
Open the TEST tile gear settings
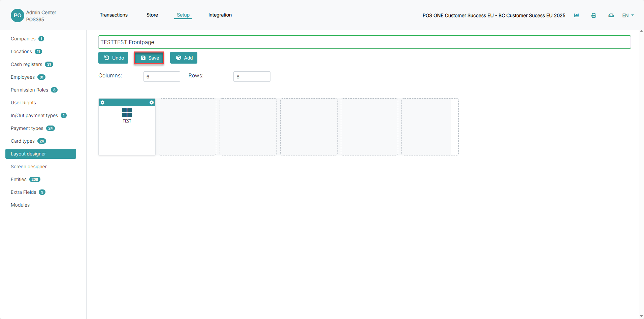coord(102,103)
